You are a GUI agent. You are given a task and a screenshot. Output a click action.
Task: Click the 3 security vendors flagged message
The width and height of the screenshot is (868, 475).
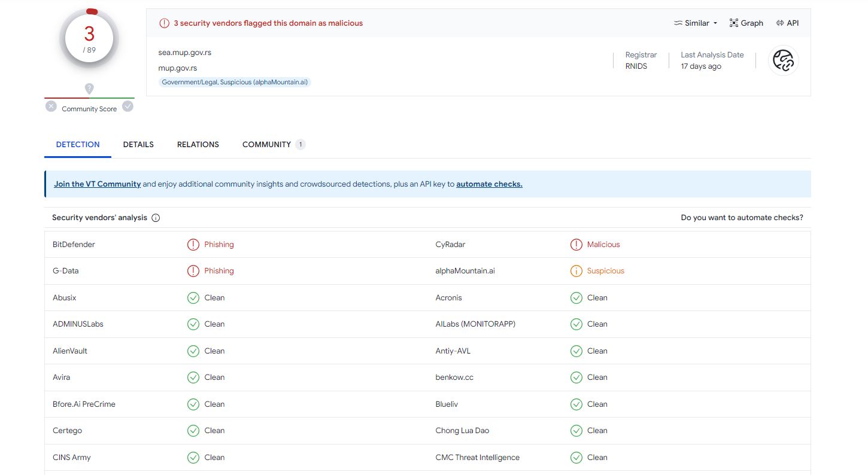268,23
